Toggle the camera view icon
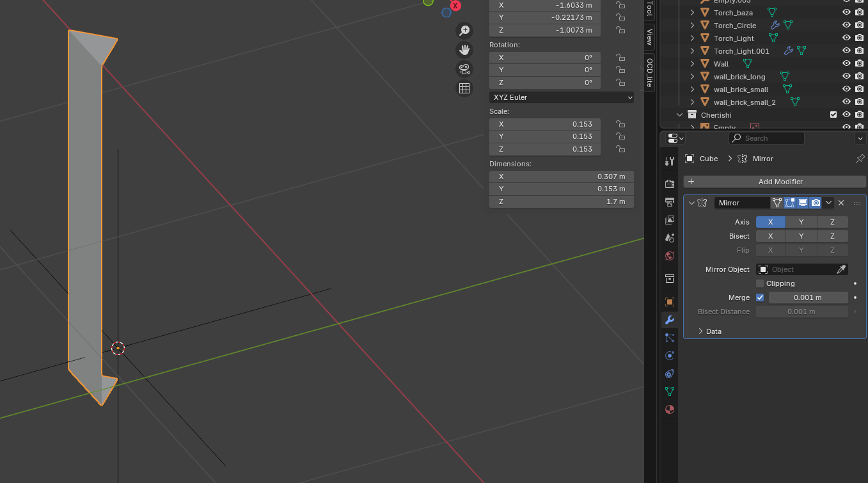Image resolution: width=868 pixels, height=483 pixels. click(464, 69)
